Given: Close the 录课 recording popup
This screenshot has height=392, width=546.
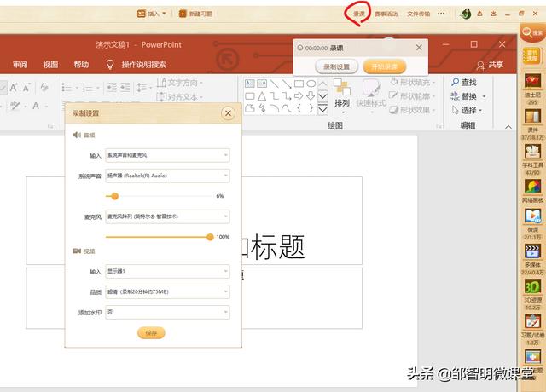Looking at the screenshot, I should [x=419, y=48].
